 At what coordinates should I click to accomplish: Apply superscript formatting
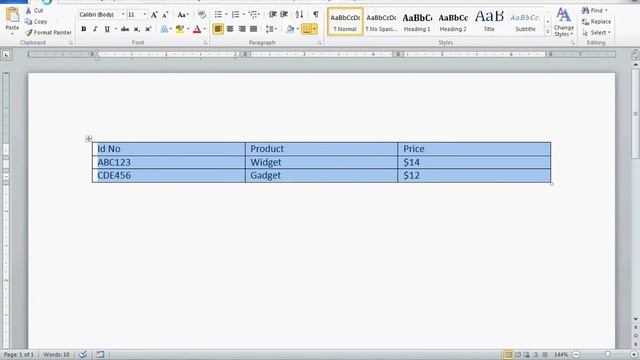tap(148, 29)
